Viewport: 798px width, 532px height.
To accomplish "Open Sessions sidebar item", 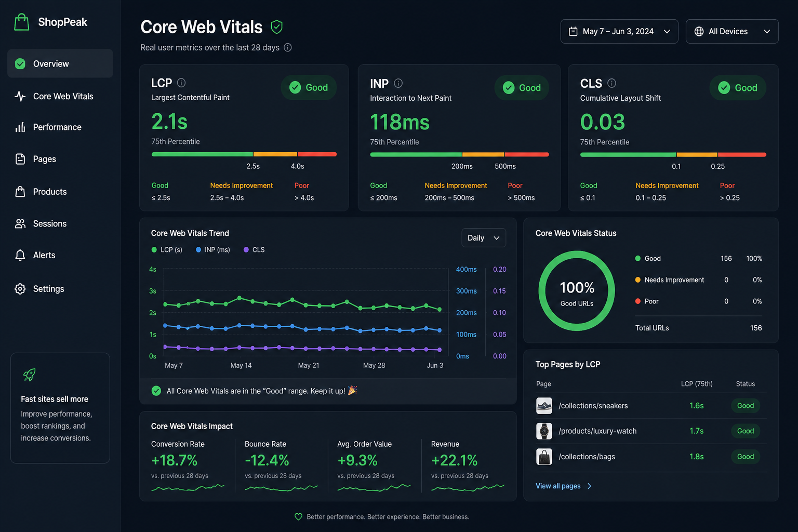I will point(60,223).
